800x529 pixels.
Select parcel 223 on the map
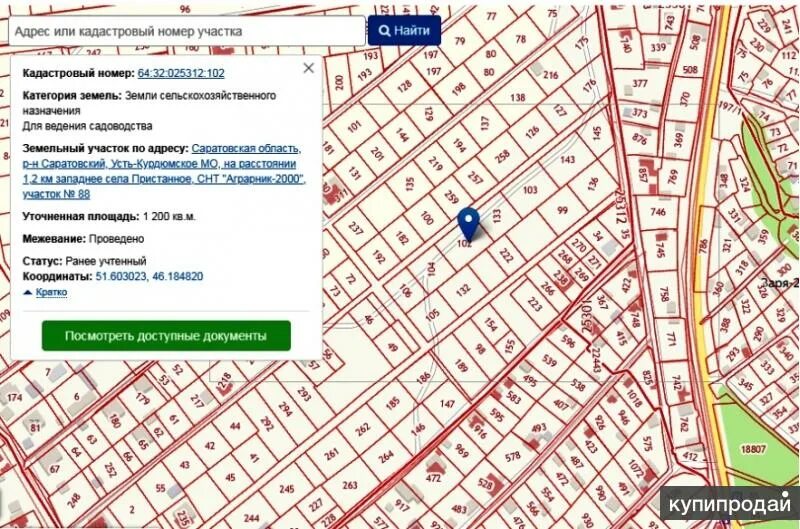coord(534,304)
